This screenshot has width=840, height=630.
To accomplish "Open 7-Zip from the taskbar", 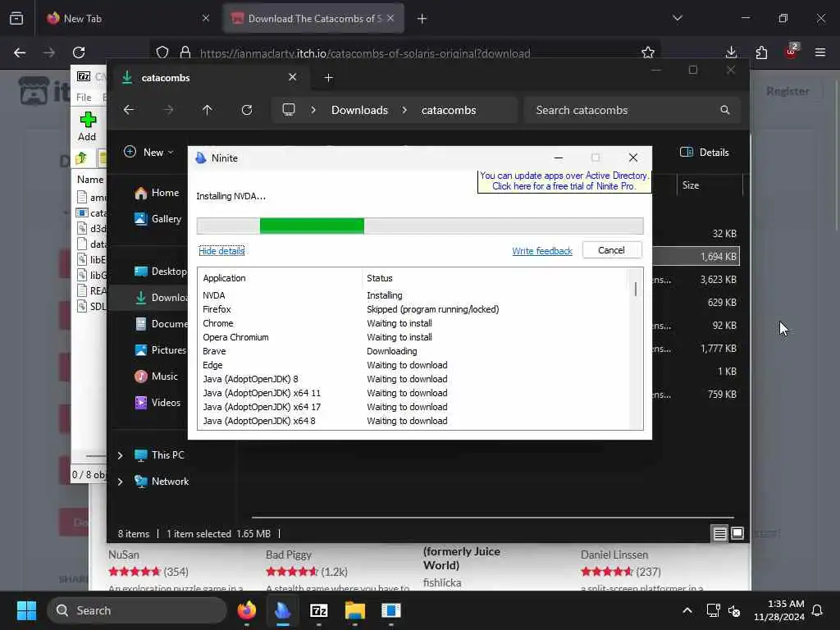I will click(x=319, y=610).
